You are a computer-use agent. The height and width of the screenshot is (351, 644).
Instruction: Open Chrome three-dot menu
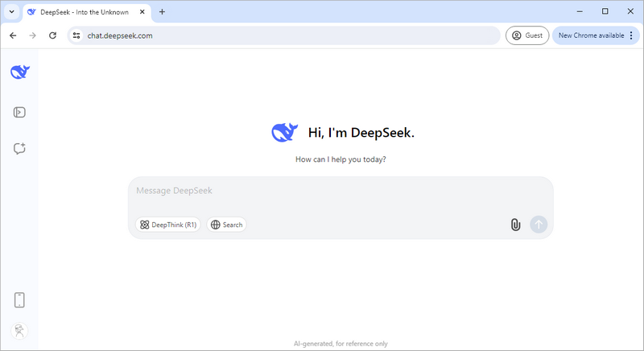(631, 35)
